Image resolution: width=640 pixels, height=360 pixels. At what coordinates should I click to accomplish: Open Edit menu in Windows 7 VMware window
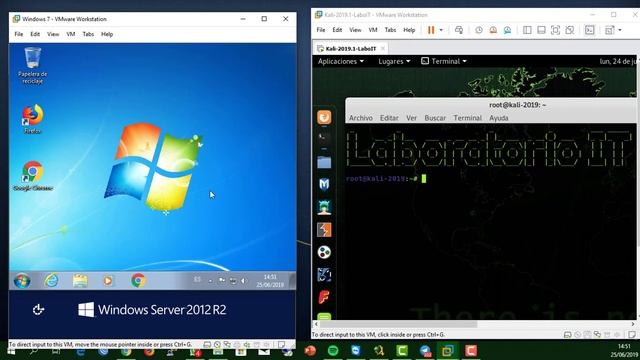pyautogui.click(x=35, y=34)
